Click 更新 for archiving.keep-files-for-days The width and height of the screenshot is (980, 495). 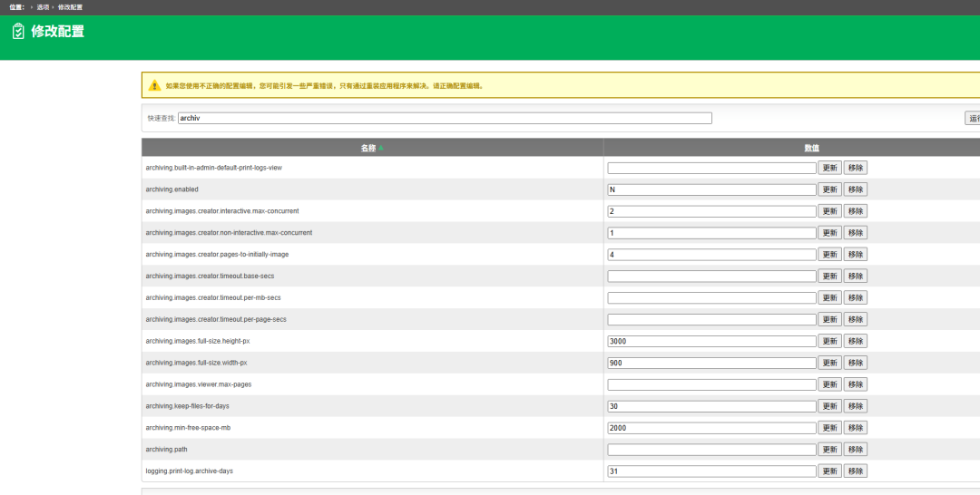829,406
